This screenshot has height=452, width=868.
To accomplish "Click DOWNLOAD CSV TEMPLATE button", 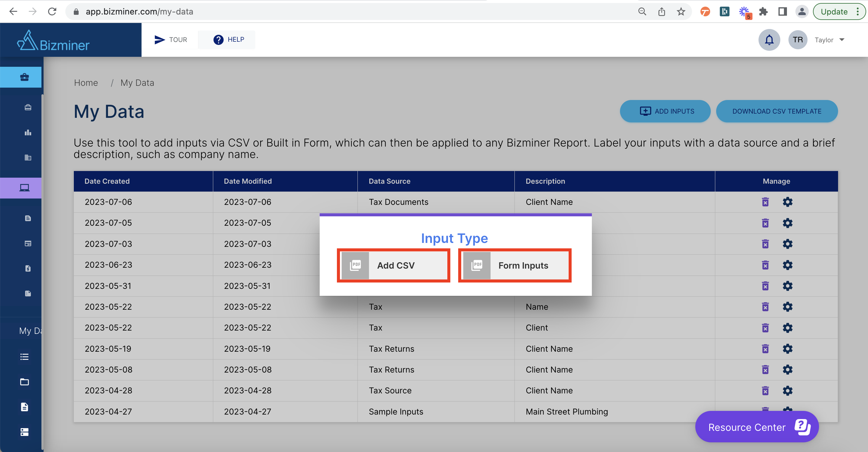I will (x=777, y=111).
